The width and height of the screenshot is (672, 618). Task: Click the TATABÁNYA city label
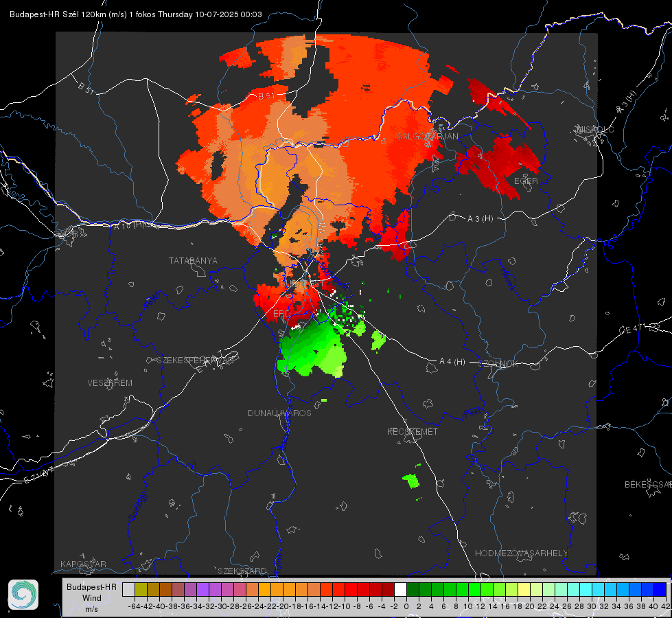[193, 261]
